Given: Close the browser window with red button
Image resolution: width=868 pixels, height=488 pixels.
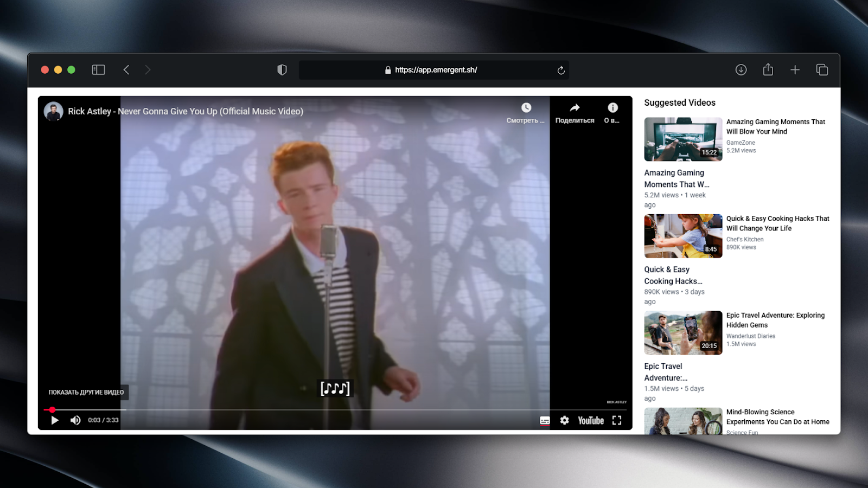Looking at the screenshot, I should coord(45,70).
